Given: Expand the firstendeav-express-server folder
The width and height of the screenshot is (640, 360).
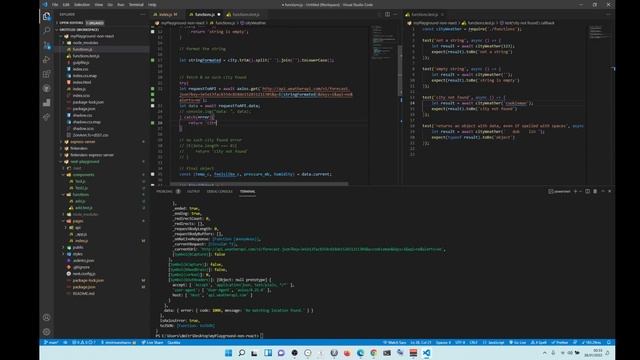Looking at the screenshot, I should 92,155.
